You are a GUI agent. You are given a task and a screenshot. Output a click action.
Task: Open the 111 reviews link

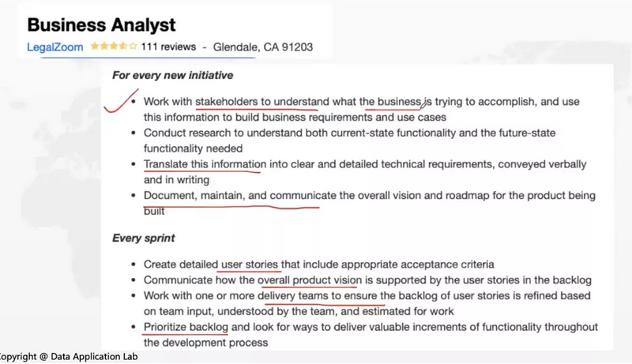coord(168,47)
